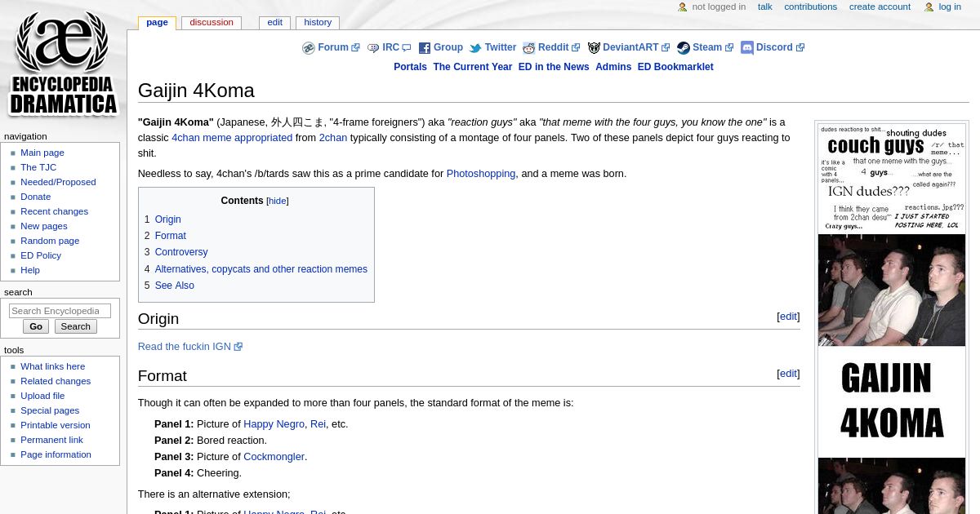Jump to 'See Also' in the contents

pyautogui.click(x=174, y=286)
